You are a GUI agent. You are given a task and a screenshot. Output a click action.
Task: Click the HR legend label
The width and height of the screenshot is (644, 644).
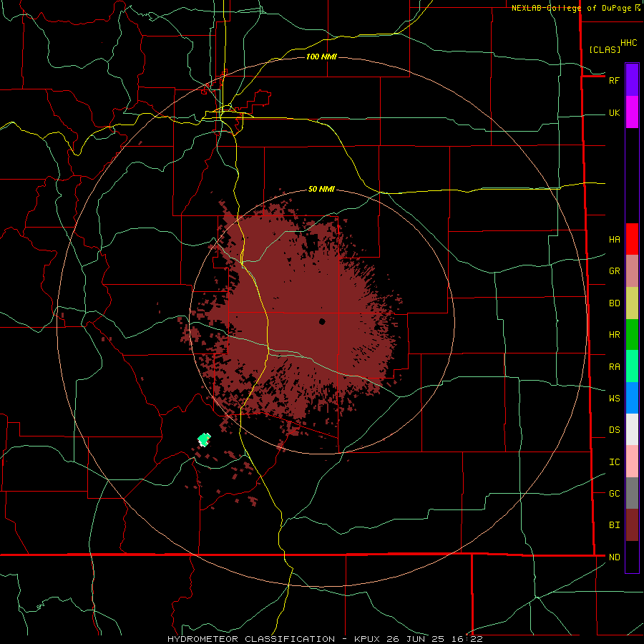pos(615,335)
